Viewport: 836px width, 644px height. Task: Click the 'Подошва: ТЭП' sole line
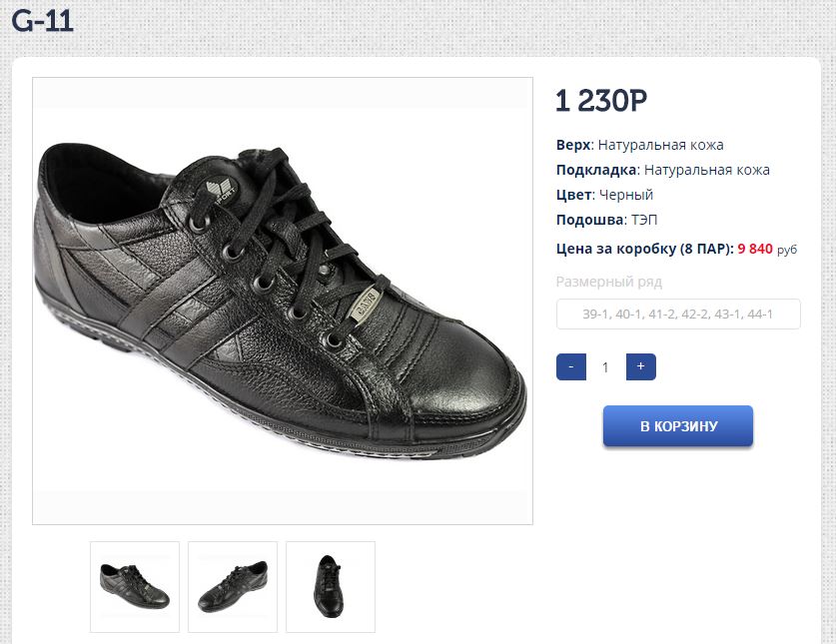(x=606, y=220)
